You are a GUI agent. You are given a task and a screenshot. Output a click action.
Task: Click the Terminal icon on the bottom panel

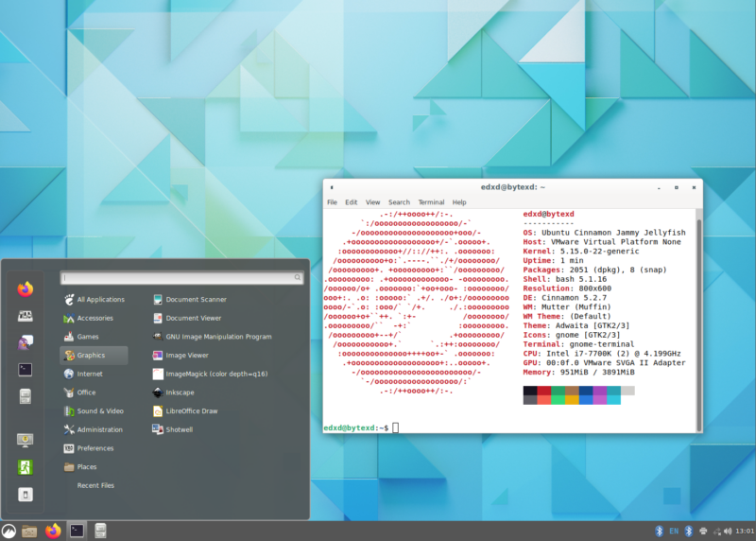tap(77, 531)
